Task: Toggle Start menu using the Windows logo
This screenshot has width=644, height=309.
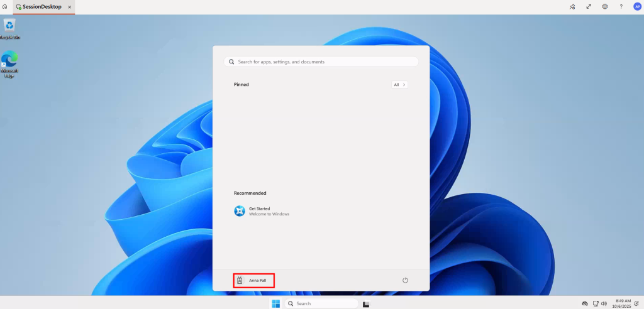Action: [275, 304]
